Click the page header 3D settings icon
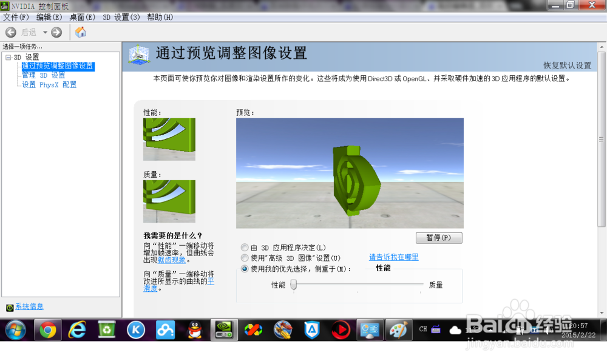Viewport: 607px width, 364px height. pos(138,55)
